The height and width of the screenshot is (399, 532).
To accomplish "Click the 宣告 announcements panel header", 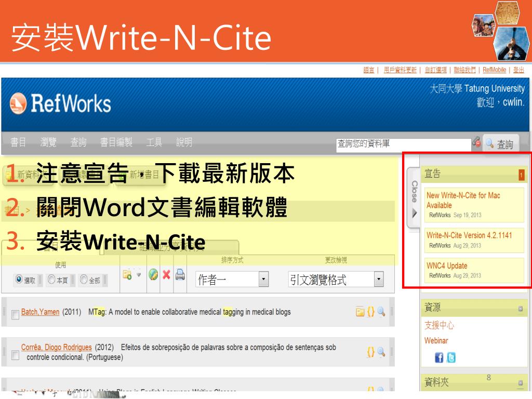I will (474, 175).
